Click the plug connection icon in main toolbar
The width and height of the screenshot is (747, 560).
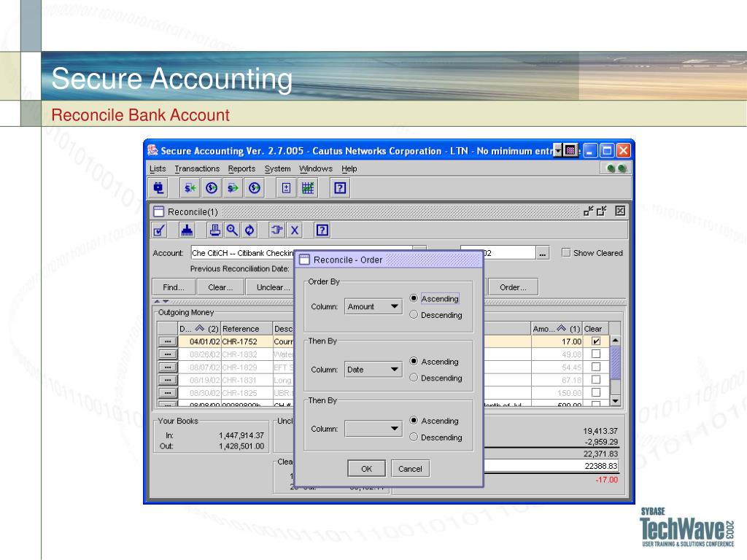pyautogui.click(x=158, y=188)
